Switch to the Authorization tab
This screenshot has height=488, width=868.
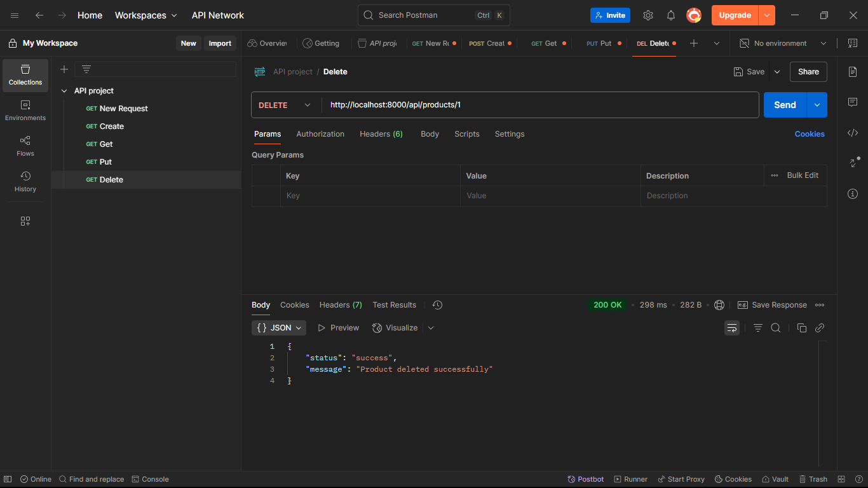pos(320,134)
